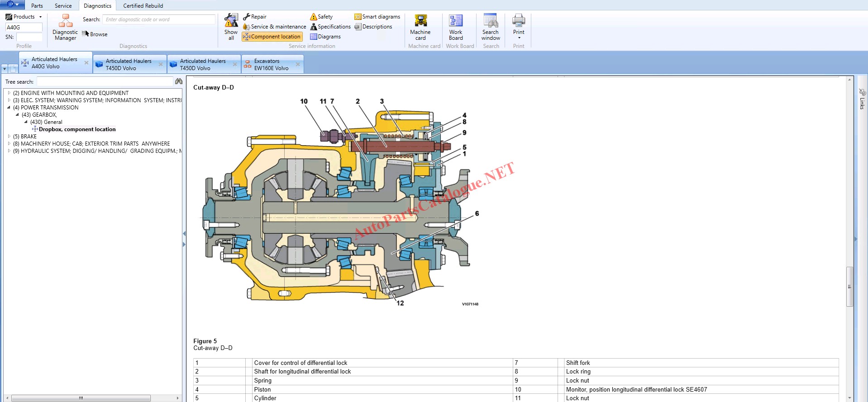Switch to the Certified Rebuild tab
This screenshot has width=868, height=402.
143,6
